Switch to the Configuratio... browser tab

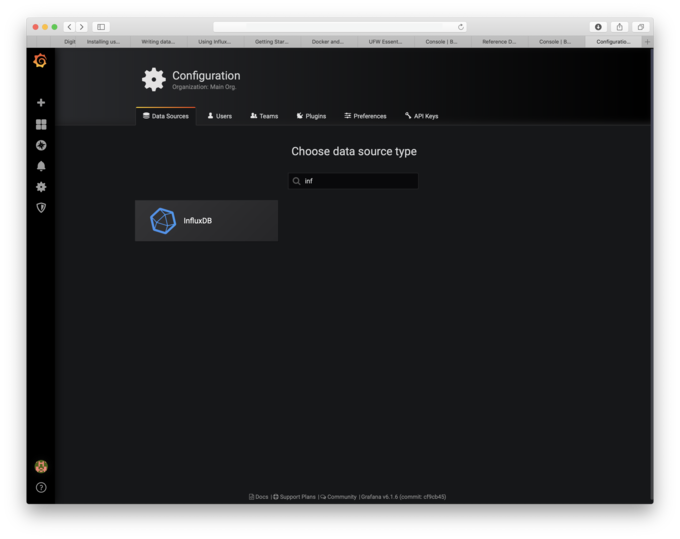click(x=613, y=42)
